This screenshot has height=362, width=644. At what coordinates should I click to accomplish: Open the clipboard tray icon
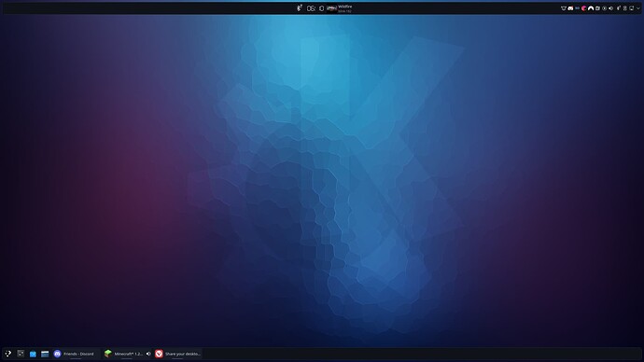pos(597,8)
